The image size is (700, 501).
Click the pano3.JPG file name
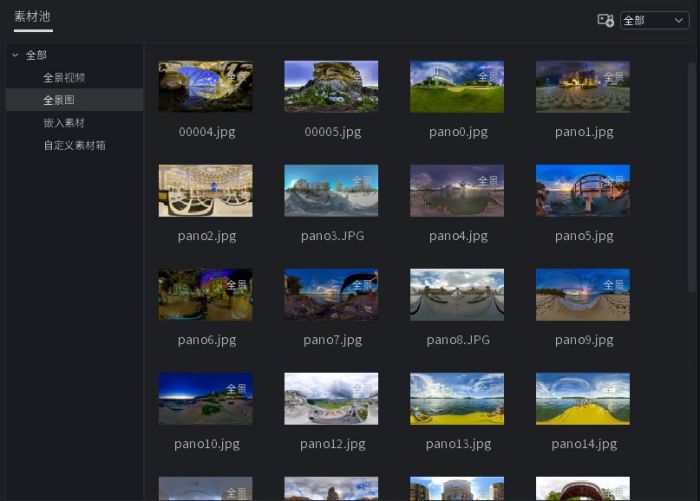[x=333, y=236]
